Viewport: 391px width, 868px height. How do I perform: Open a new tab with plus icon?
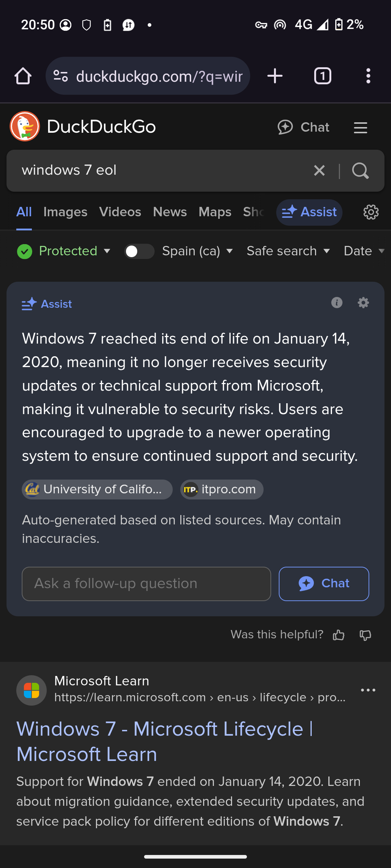point(275,76)
